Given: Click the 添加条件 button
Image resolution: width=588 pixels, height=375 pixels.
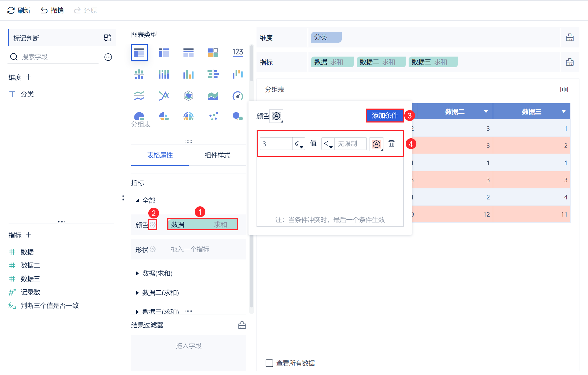Looking at the screenshot, I should 385,116.
